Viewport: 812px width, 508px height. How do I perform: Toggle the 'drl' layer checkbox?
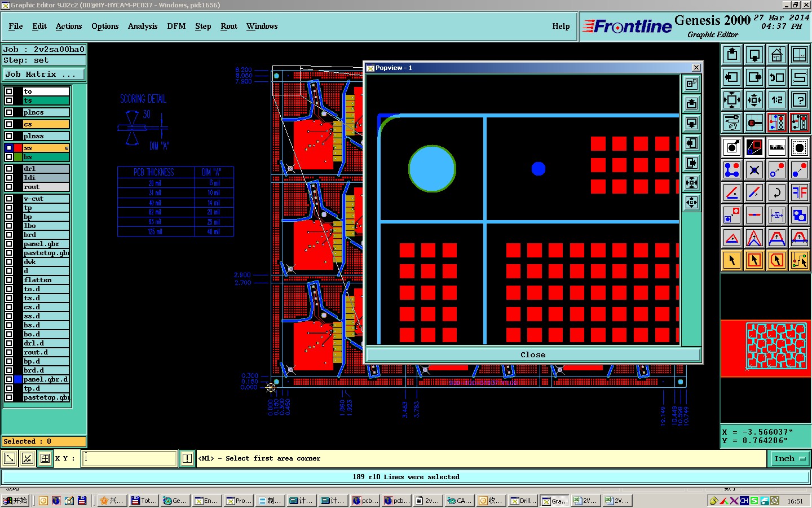tap(9, 169)
